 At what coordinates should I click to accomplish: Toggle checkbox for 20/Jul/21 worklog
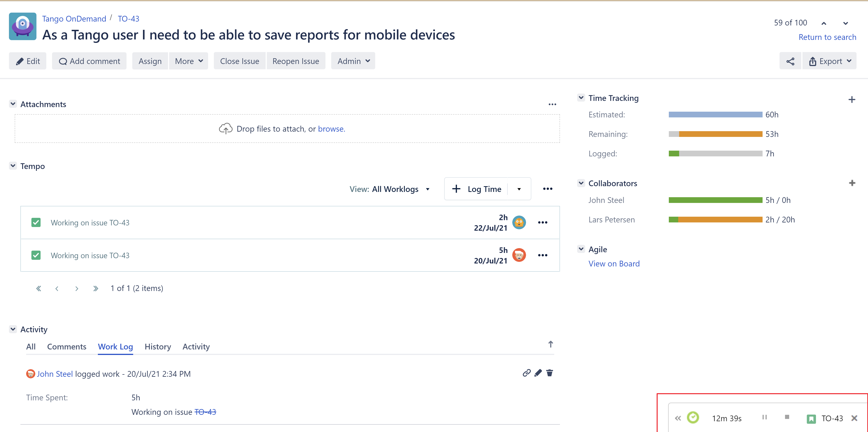click(x=36, y=255)
